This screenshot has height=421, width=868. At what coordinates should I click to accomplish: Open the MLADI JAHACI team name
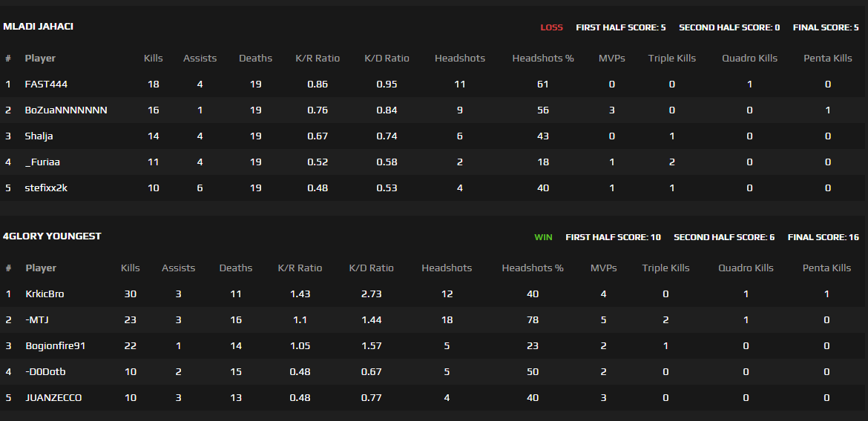click(x=38, y=27)
